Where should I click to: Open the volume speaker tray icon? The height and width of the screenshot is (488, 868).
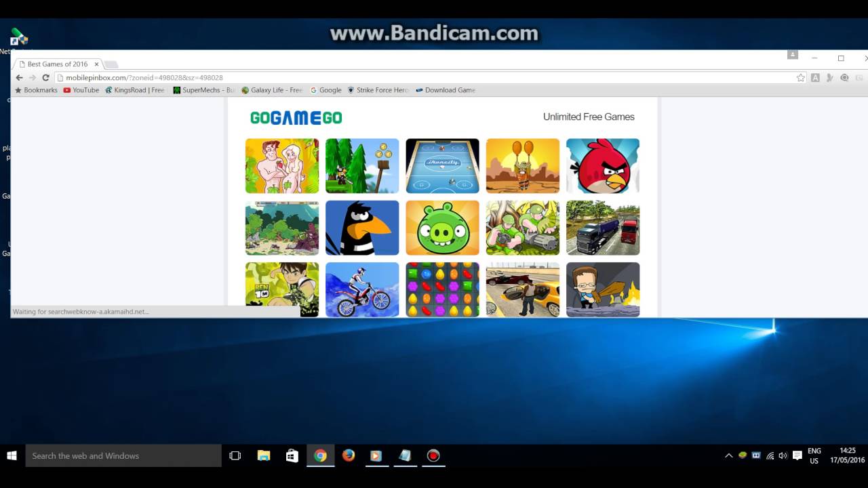pos(783,455)
